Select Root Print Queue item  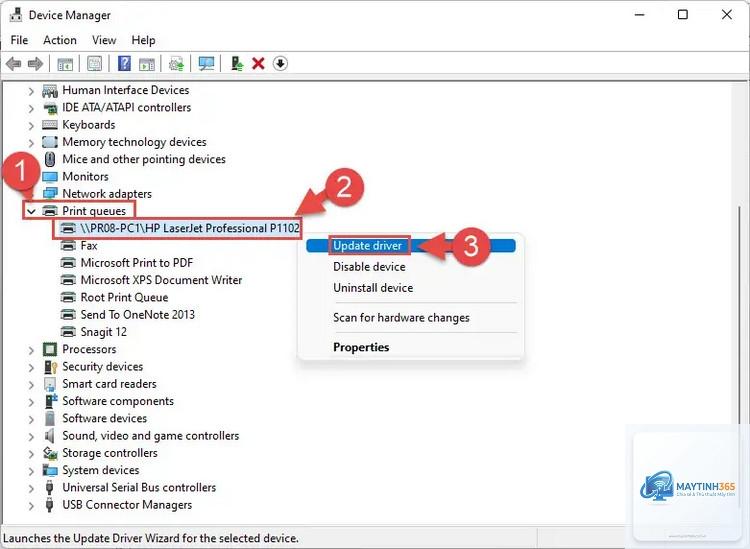[x=124, y=297]
